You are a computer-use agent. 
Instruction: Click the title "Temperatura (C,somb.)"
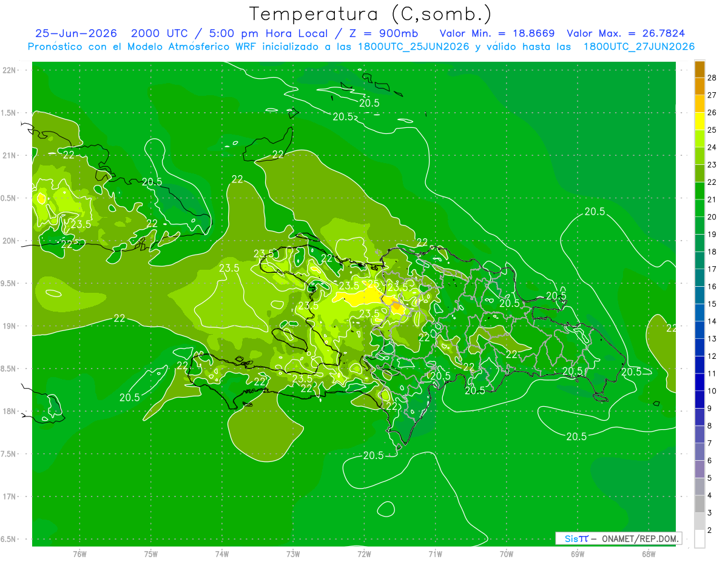click(x=371, y=15)
